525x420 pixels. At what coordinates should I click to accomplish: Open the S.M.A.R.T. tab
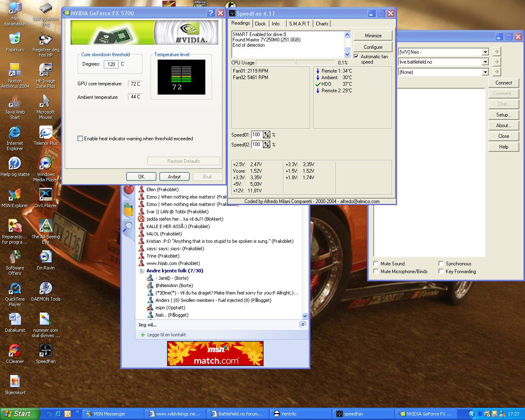299,24
